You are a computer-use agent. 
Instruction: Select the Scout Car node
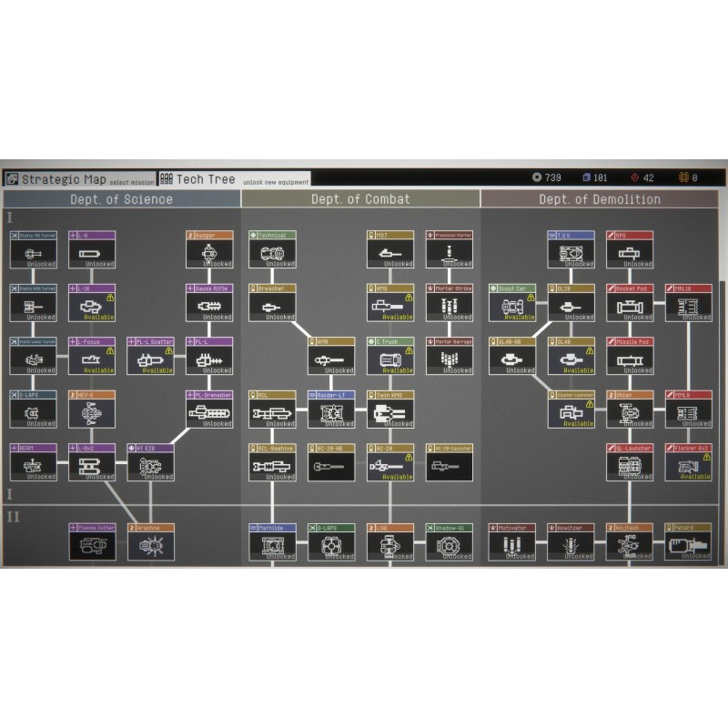pyautogui.click(x=511, y=303)
